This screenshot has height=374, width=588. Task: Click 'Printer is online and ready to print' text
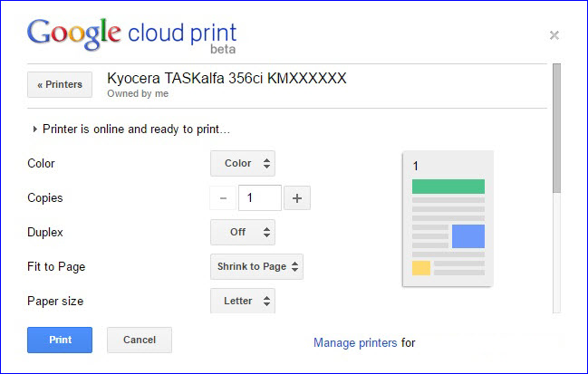[x=136, y=129]
